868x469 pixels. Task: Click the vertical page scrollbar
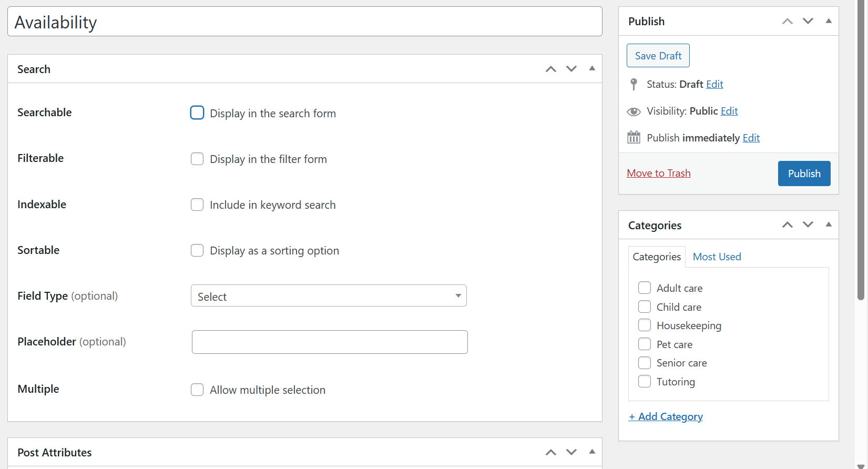point(861,158)
